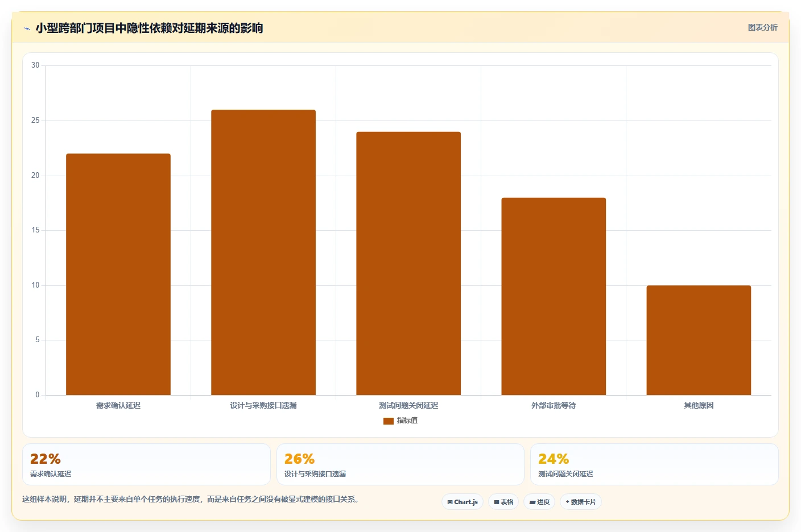801x532 pixels.
Task: Click the 外部审批等待 bar
Action: (554, 296)
